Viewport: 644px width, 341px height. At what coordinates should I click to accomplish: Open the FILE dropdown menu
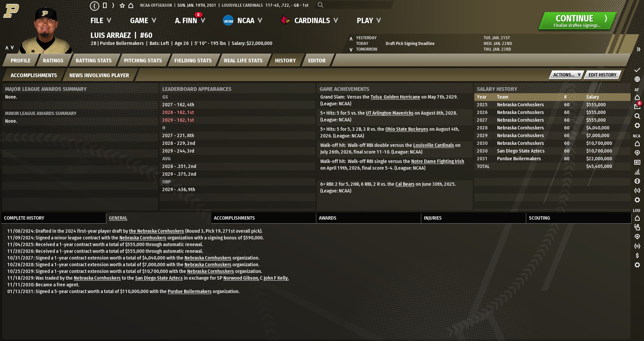pyautogui.click(x=101, y=20)
